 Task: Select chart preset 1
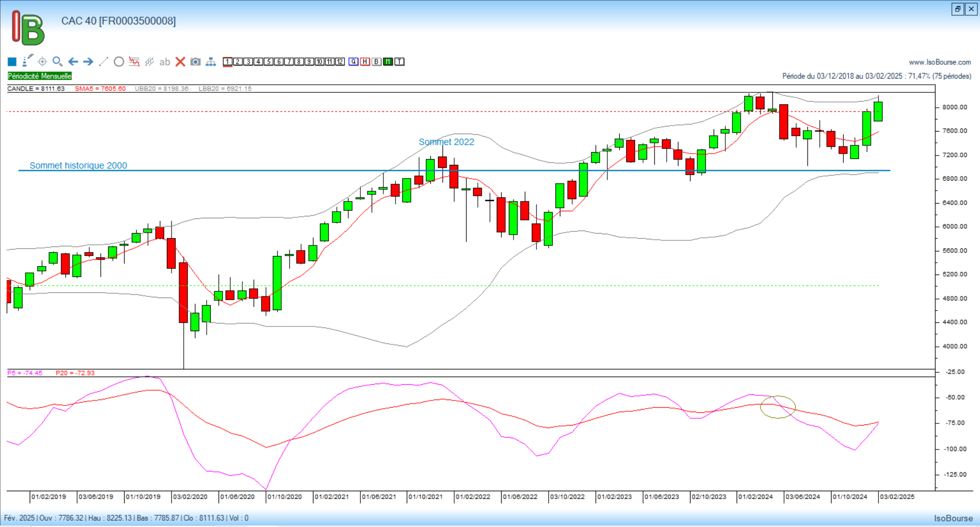point(228,62)
